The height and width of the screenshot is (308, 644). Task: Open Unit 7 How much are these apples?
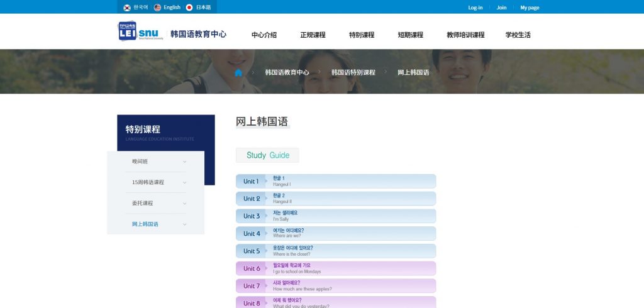pos(336,286)
